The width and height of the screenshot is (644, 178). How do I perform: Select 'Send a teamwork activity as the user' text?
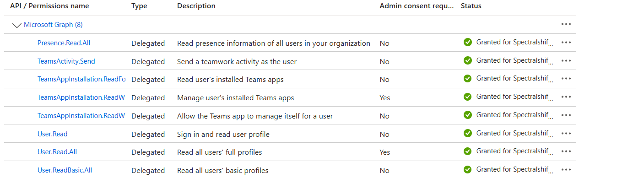click(237, 61)
